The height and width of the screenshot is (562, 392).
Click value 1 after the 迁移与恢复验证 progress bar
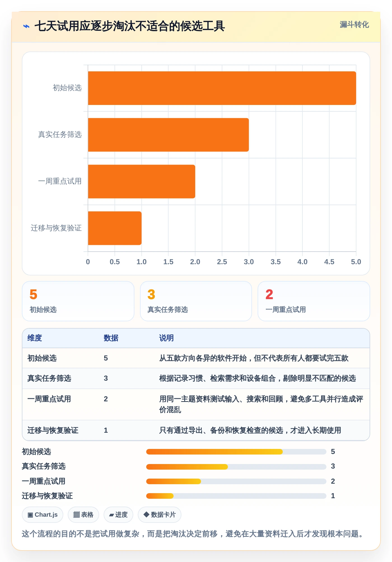pyautogui.click(x=333, y=496)
